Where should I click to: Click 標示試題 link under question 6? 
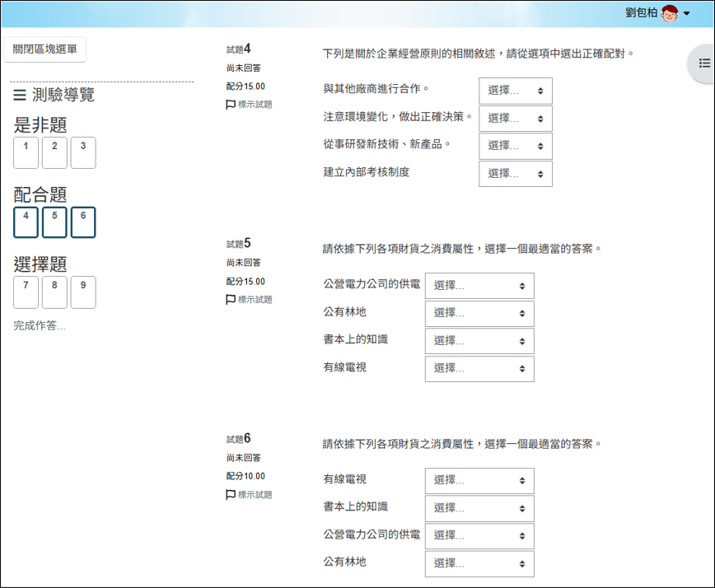(x=255, y=495)
